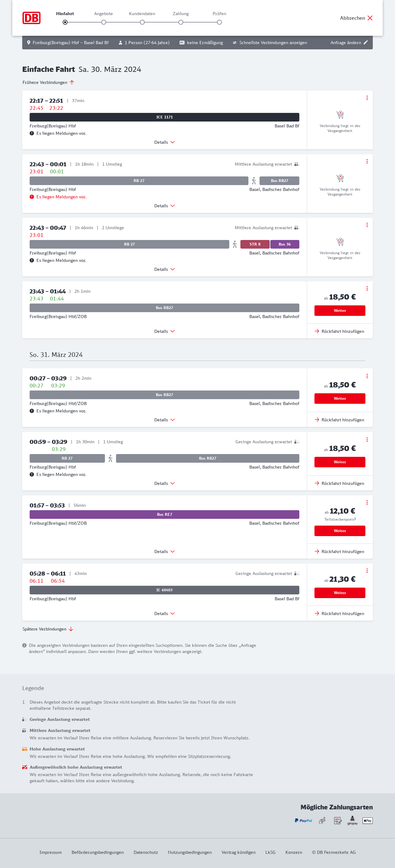The width and height of the screenshot is (395, 868).
Task: Click the Apple Pay payment icon
Action: click(367, 820)
